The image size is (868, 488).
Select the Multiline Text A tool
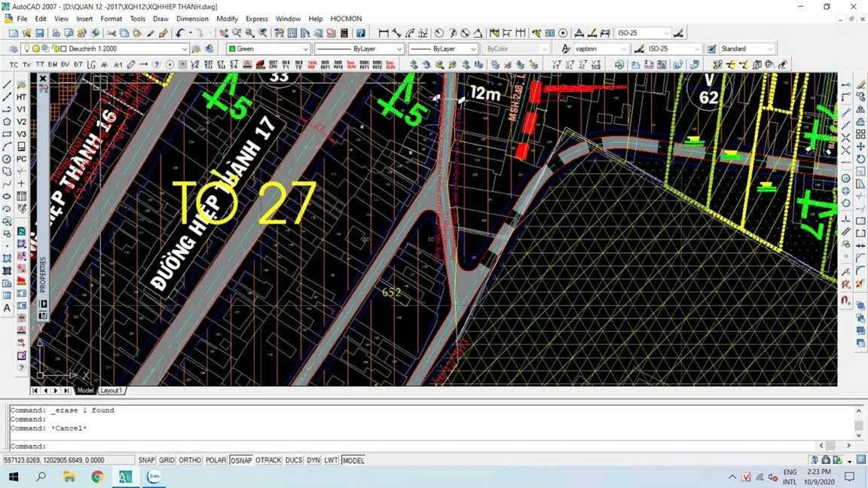tap(7, 307)
